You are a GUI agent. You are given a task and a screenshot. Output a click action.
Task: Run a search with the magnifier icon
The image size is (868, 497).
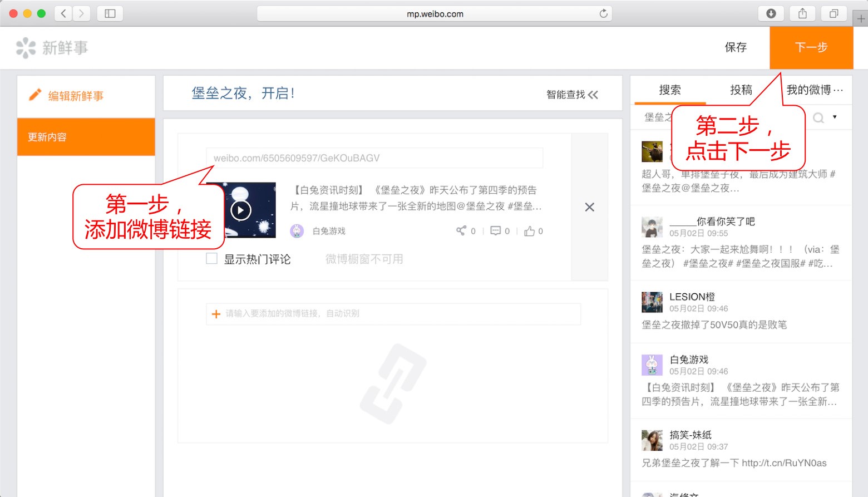click(x=818, y=117)
